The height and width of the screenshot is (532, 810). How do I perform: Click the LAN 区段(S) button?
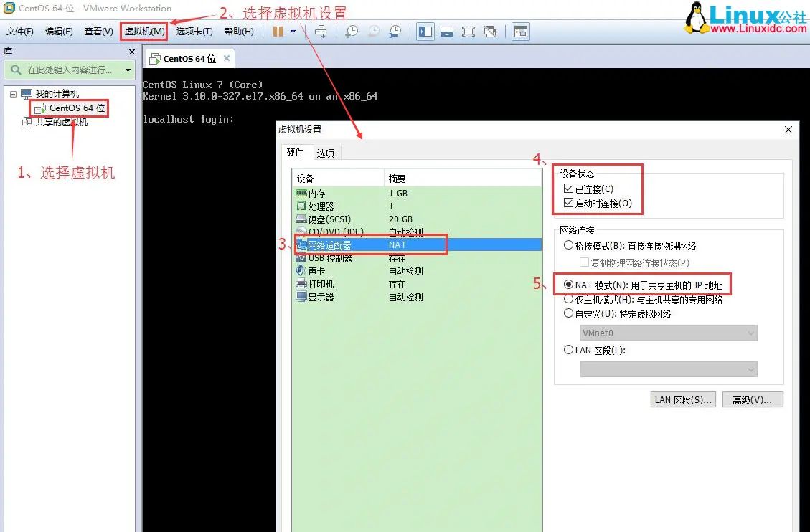pos(682,399)
